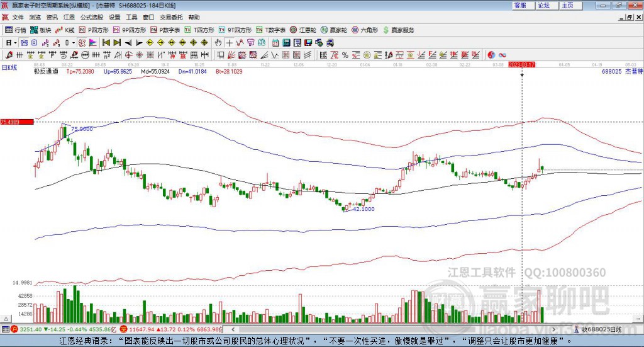The width and height of the screenshot is (644, 347).
Task: Open the 行情 market quotes view
Action: pyautogui.click(x=15, y=30)
